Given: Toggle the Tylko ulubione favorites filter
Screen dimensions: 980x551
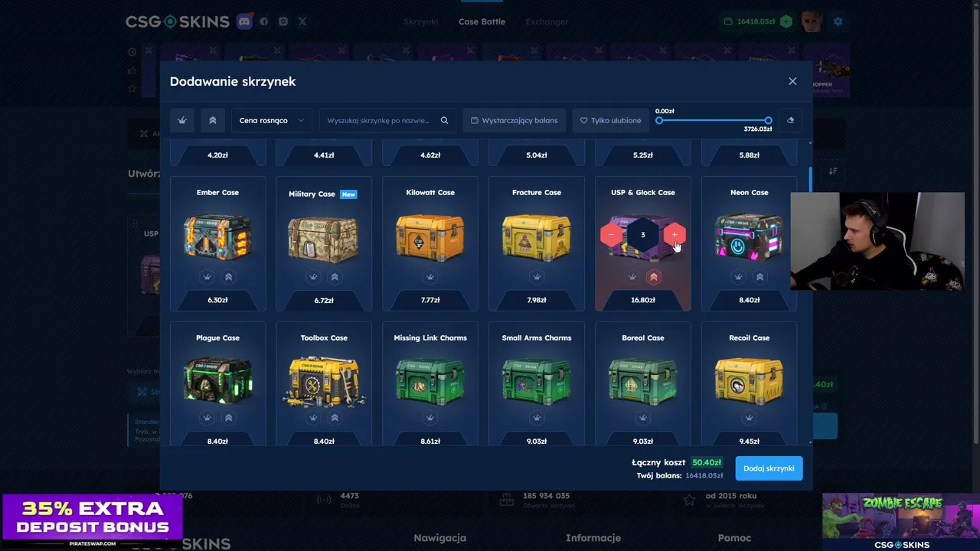Looking at the screenshot, I should (x=610, y=120).
